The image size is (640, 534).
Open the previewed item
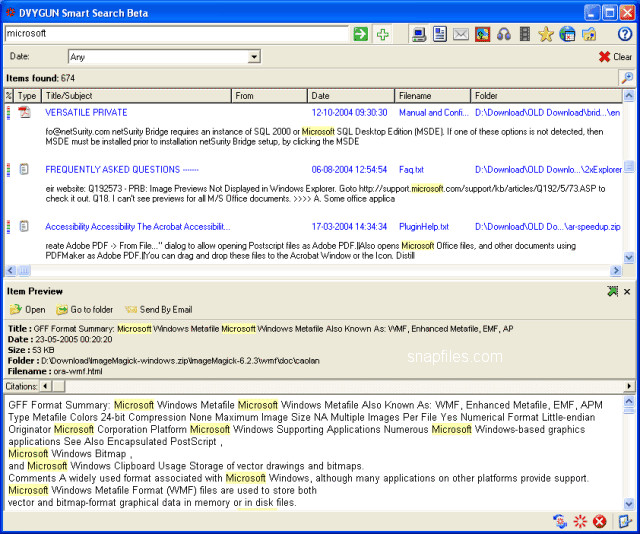[27, 309]
